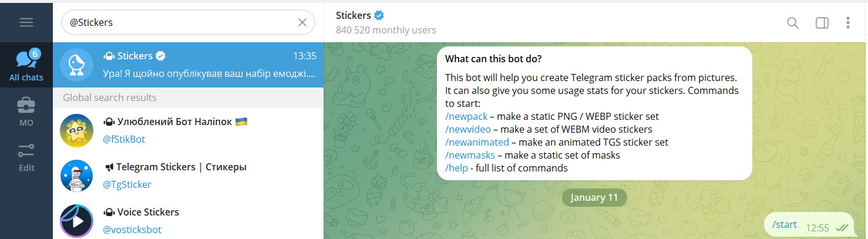This screenshot has width=868, height=239.
Task: Search messages in the Stickers chat
Action: (x=792, y=23)
